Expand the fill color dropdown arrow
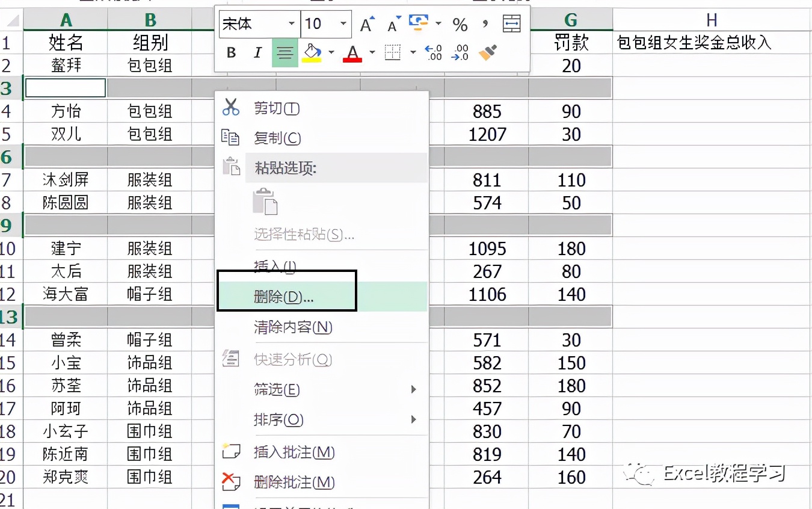This screenshot has height=509, width=812. tap(331, 53)
